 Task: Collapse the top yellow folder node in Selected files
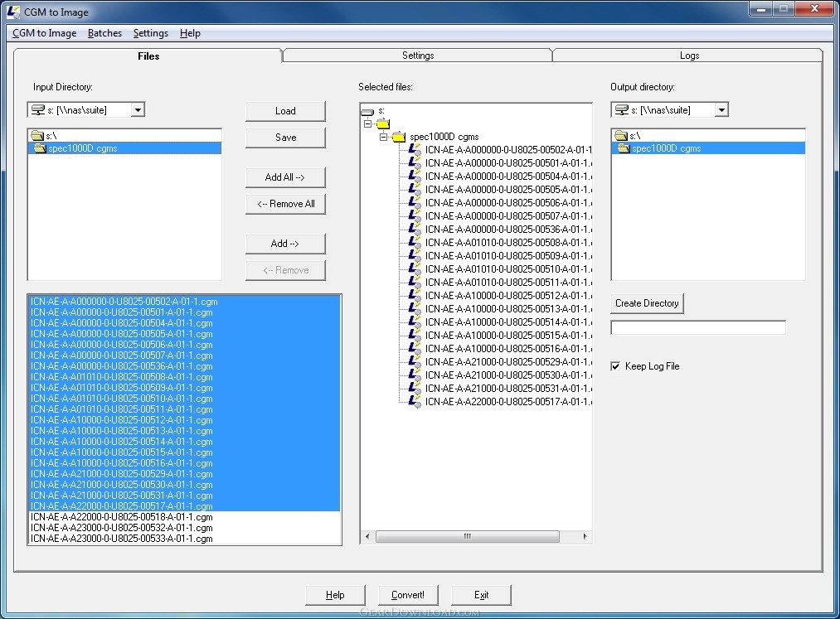point(367,123)
